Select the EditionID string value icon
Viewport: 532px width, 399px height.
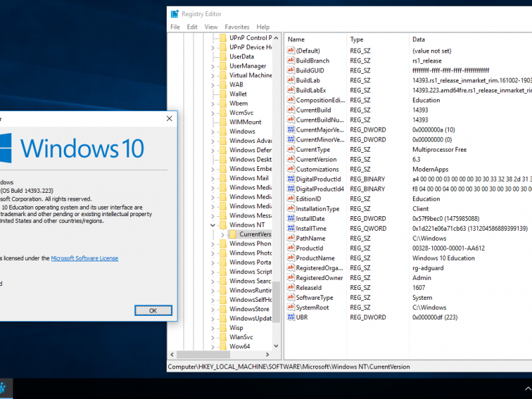tap(291, 198)
